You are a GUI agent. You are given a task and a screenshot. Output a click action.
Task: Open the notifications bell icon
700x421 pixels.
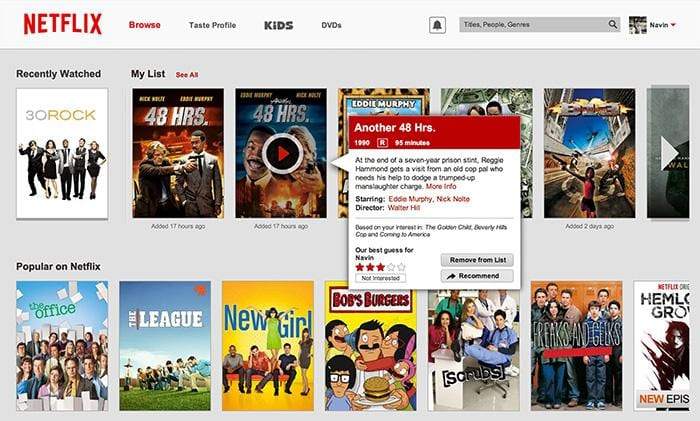pos(438,25)
